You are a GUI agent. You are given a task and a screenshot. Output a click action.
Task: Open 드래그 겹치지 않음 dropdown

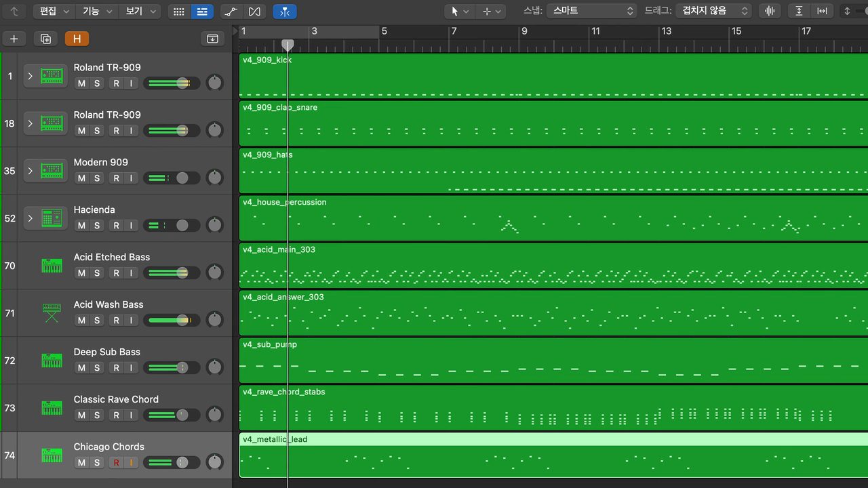point(713,11)
